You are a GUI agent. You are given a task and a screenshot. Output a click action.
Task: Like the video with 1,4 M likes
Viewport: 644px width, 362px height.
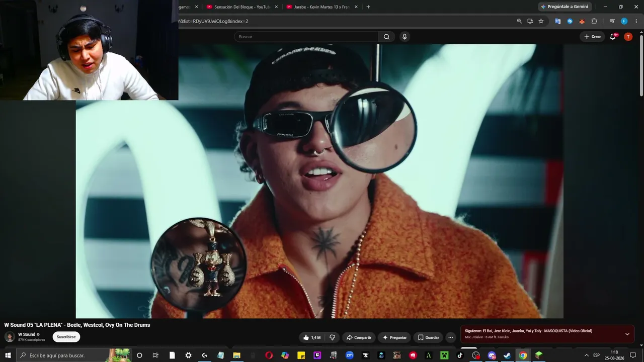coord(312,337)
